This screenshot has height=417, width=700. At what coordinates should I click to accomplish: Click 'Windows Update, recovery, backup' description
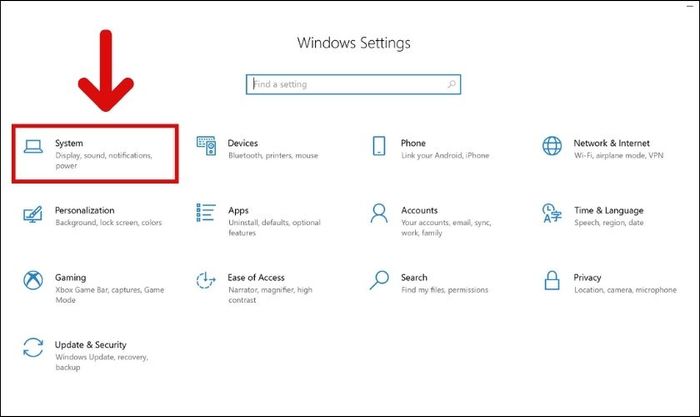[x=101, y=362]
